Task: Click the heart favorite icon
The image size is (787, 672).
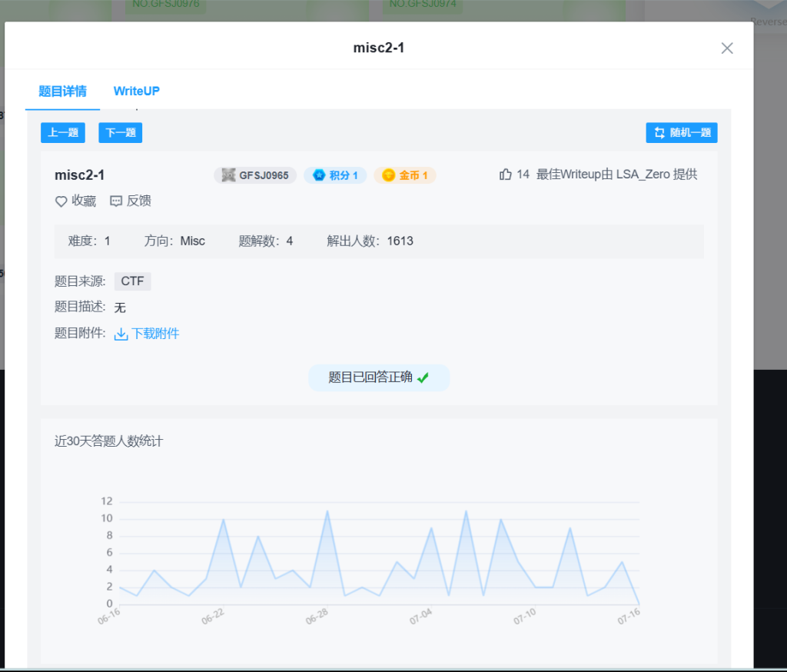Action: pos(61,201)
